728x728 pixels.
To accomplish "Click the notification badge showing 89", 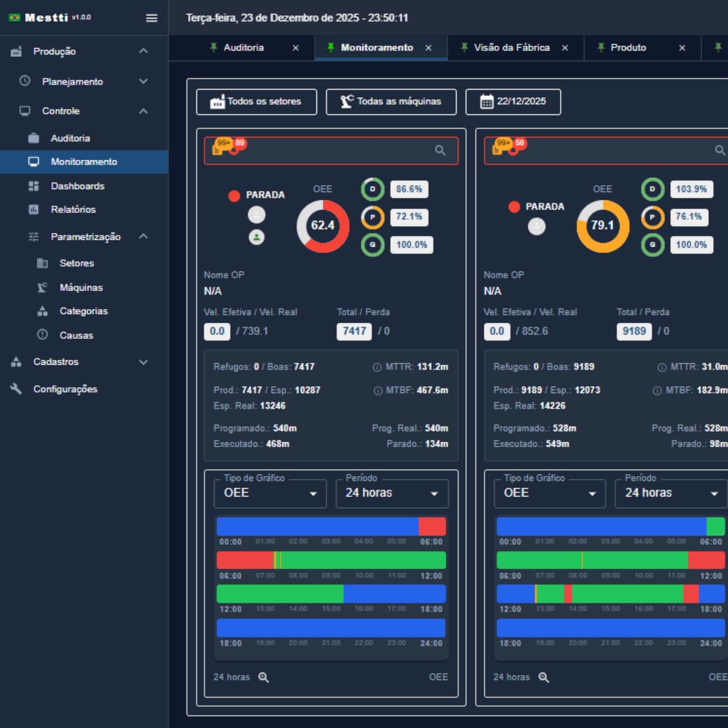I will point(240,143).
